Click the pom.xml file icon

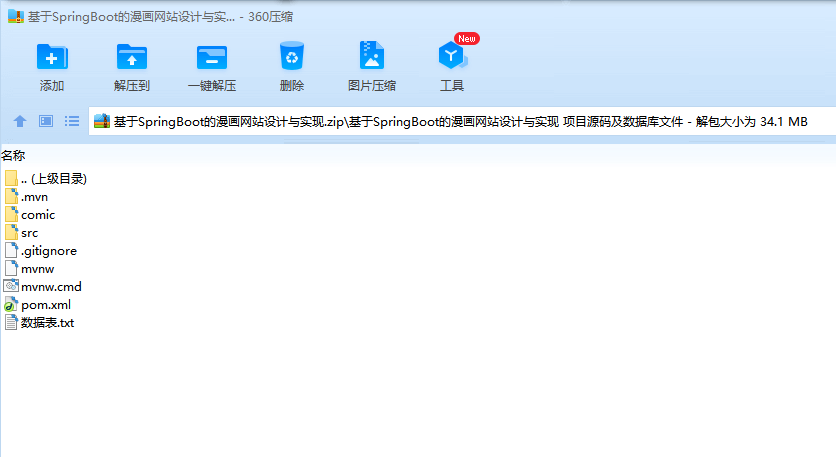point(11,304)
